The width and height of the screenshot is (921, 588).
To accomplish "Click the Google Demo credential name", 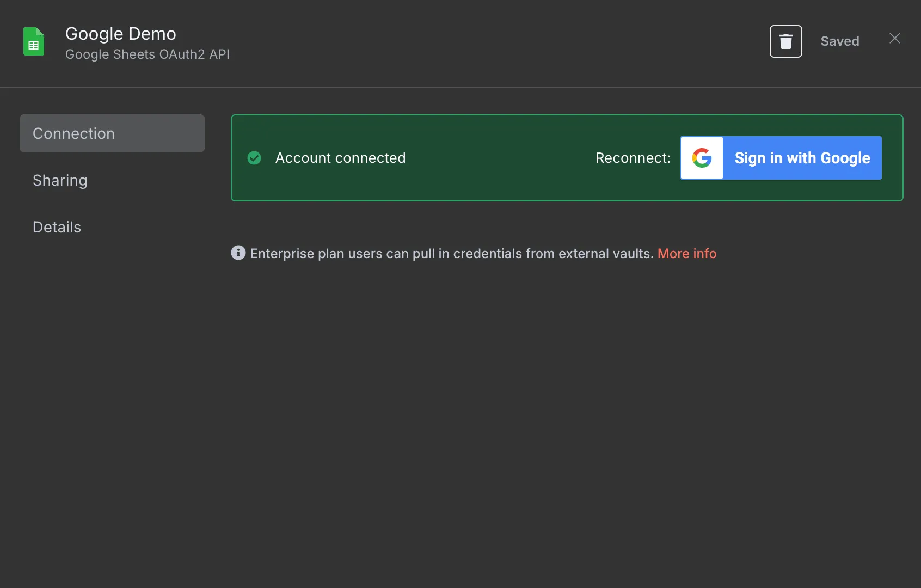I will click(121, 34).
